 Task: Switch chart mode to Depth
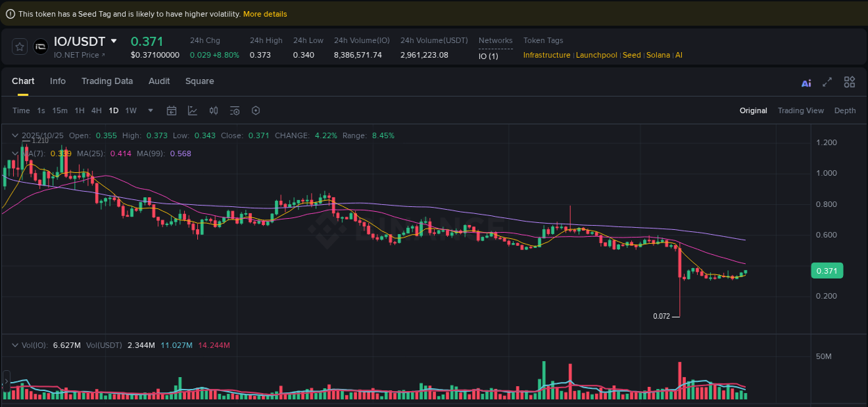point(845,110)
